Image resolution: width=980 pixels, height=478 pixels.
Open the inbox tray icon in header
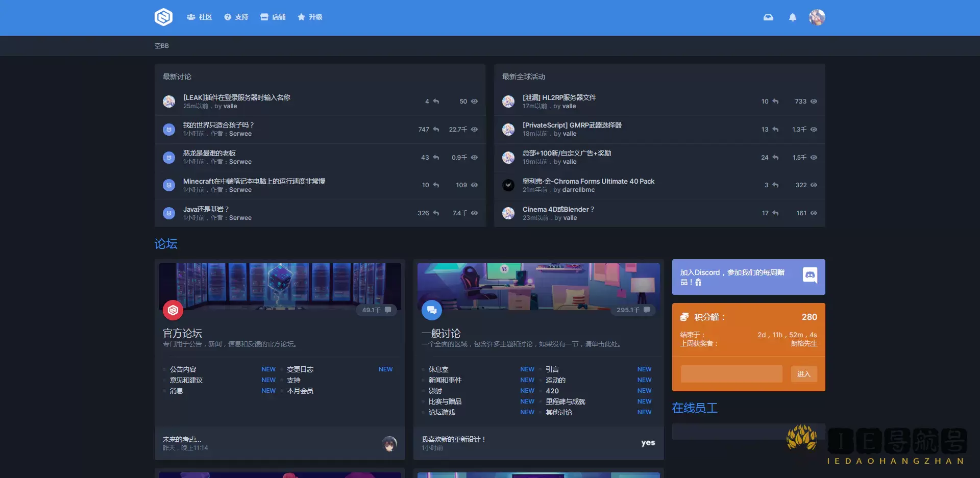[768, 17]
